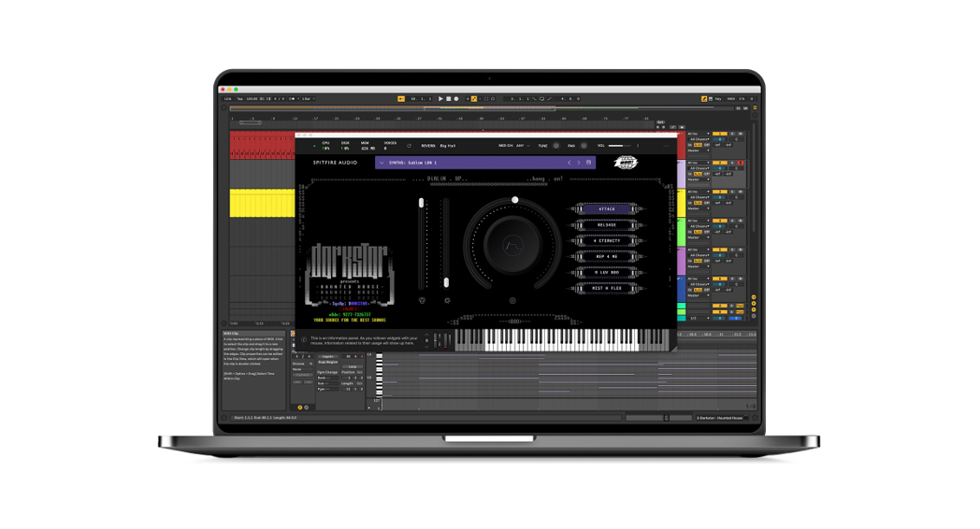The image size is (980, 529).
Task: Click the save preset disk icon
Action: (x=589, y=163)
